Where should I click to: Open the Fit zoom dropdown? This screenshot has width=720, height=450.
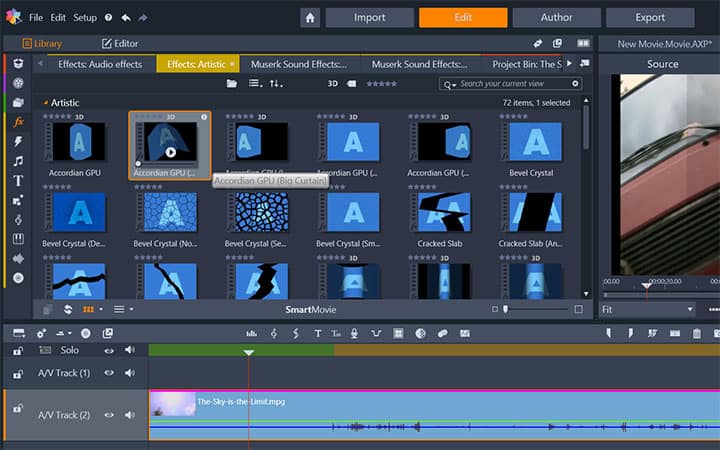click(x=647, y=309)
